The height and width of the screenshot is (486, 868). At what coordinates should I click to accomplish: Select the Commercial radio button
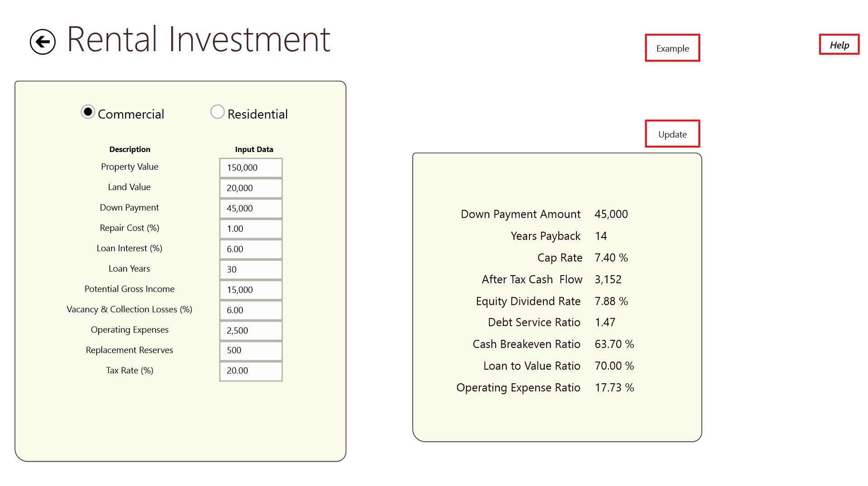coord(88,112)
